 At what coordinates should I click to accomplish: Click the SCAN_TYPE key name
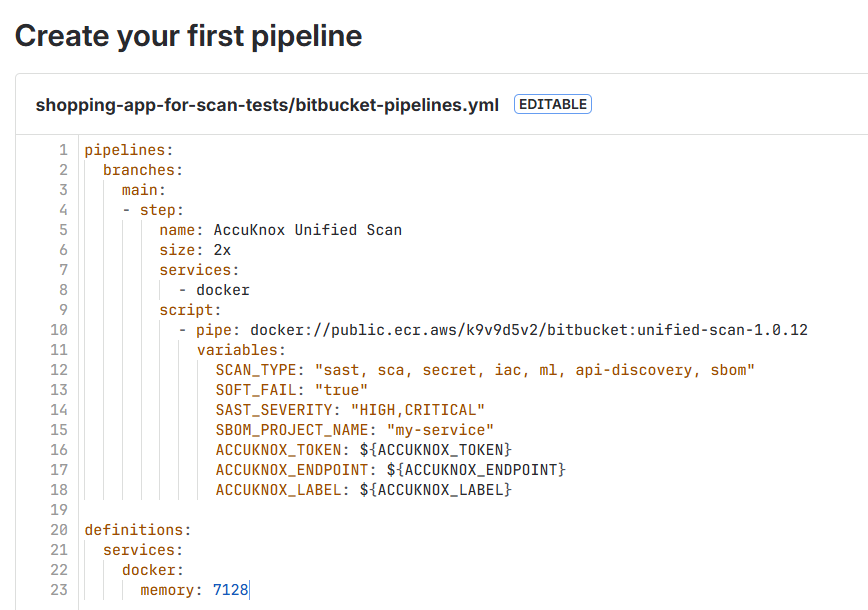tap(256, 370)
